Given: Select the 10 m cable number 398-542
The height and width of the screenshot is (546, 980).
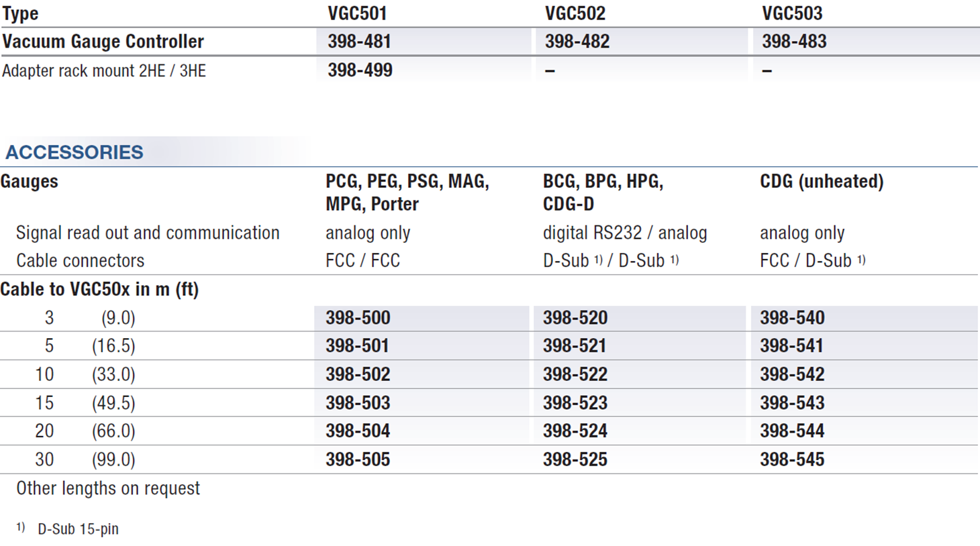Looking at the screenshot, I should coord(792,374).
